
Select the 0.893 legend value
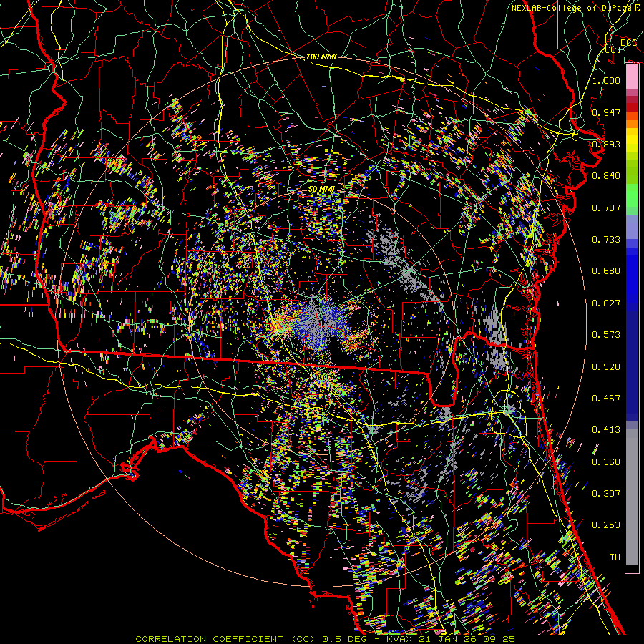[606, 144]
